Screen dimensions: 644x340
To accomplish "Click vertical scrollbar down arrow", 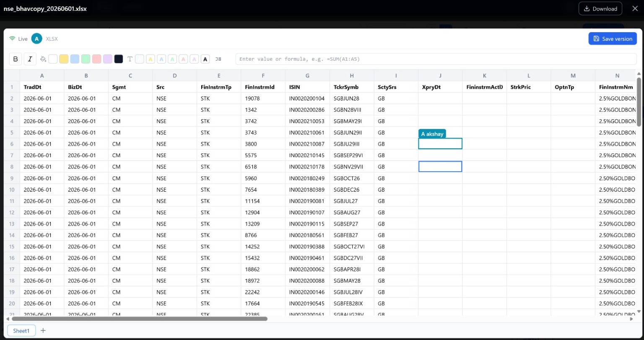I will pos(639,311).
